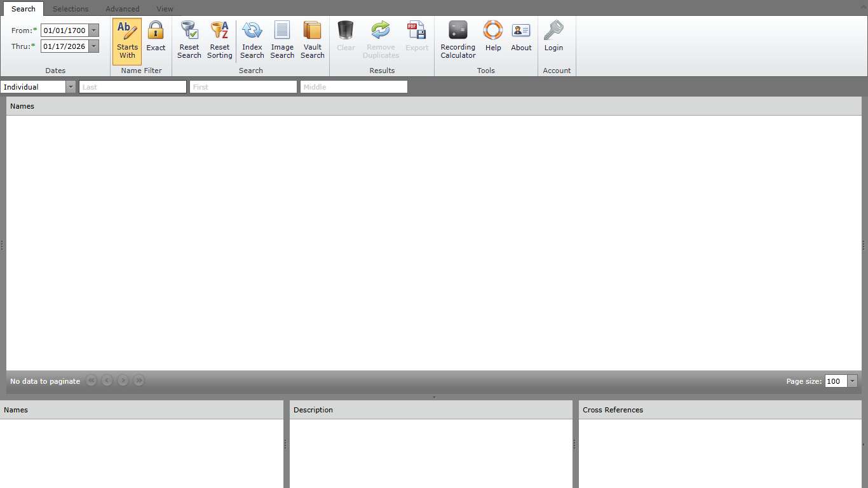Toggle the Starts With name filter
The width and height of the screenshot is (868, 488).
127,41
